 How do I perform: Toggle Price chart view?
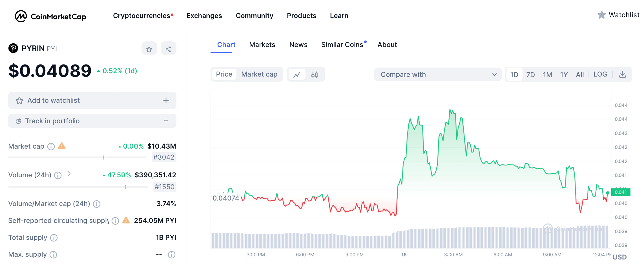224,74
